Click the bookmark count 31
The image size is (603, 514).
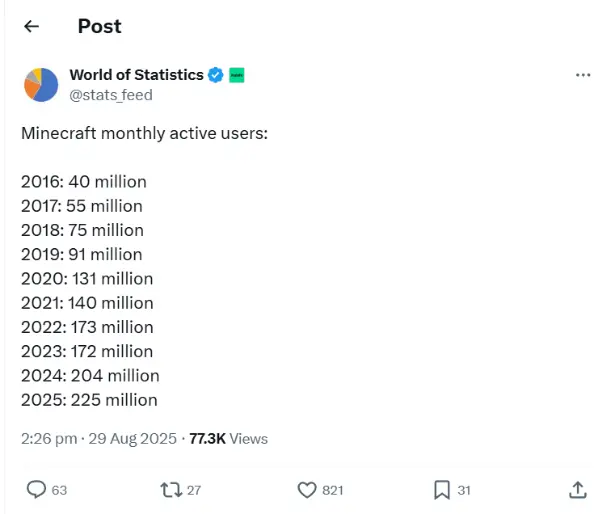tap(463, 490)
